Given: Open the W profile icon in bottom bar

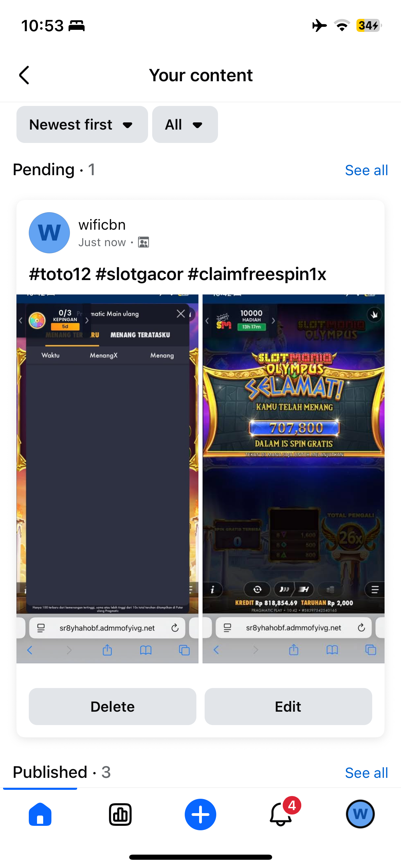Looking at the screenshot, I should (360, 814).
